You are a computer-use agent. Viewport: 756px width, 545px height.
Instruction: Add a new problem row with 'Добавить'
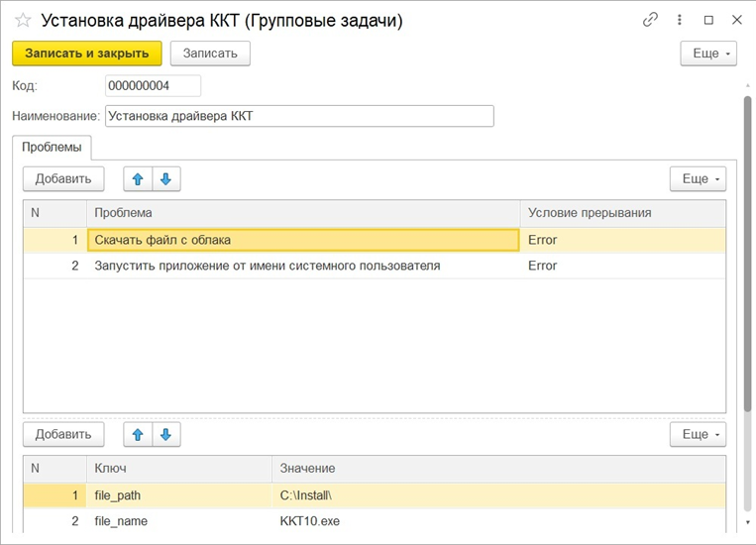point(63,179)
